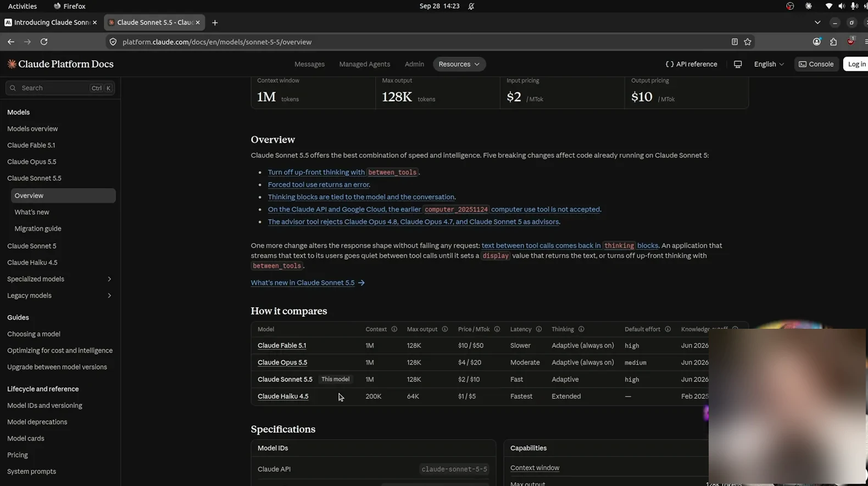
Task: Show info icon next to Context column
Action: [x=394, y=329]
